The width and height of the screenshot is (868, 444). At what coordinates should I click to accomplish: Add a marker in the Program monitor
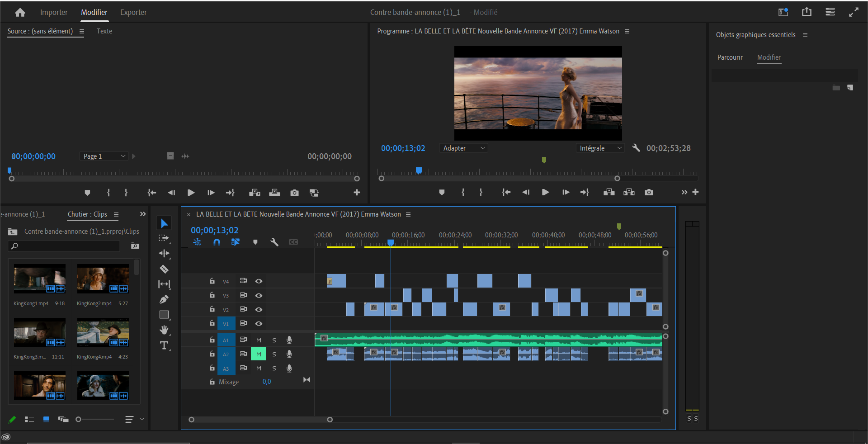(442, 192)
